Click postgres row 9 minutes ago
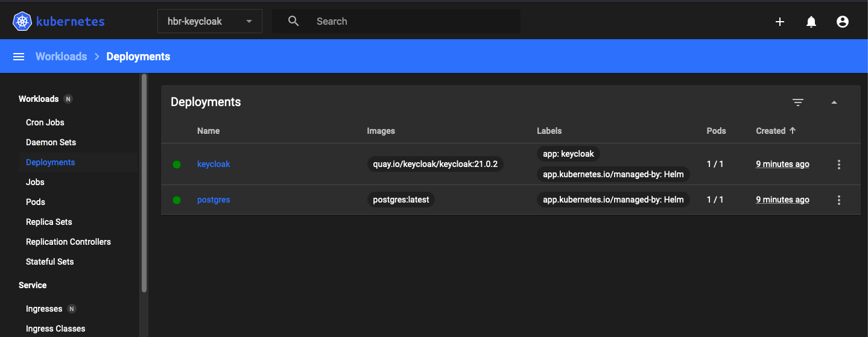Viewport: 868px width, 337px height. point(782,200)
